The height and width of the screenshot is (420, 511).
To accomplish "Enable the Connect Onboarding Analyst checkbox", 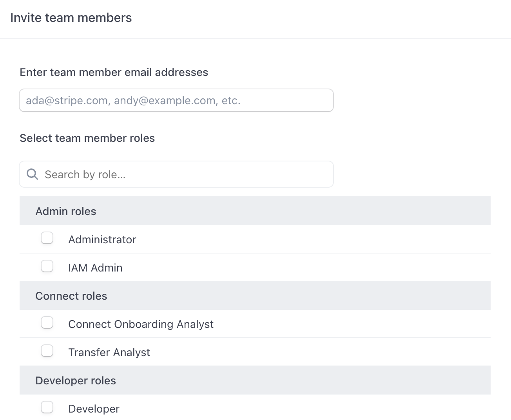I will pyautogui.click(x=47, y=322).
